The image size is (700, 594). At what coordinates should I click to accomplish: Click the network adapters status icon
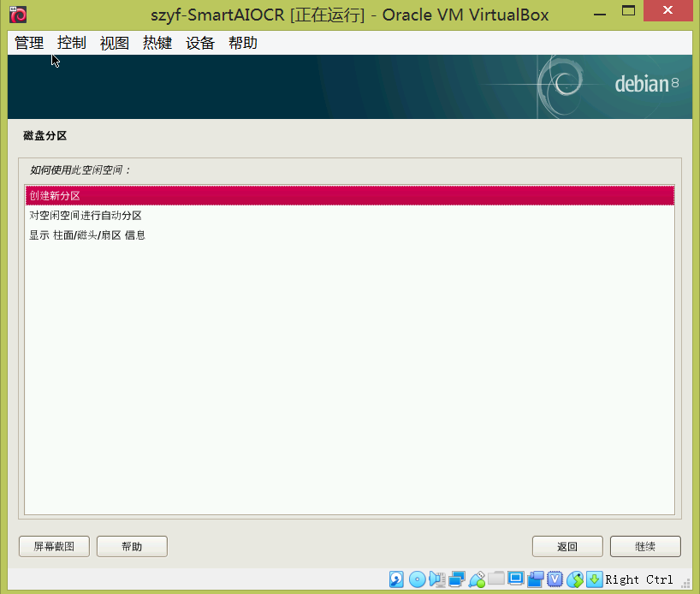coord(457,579)
